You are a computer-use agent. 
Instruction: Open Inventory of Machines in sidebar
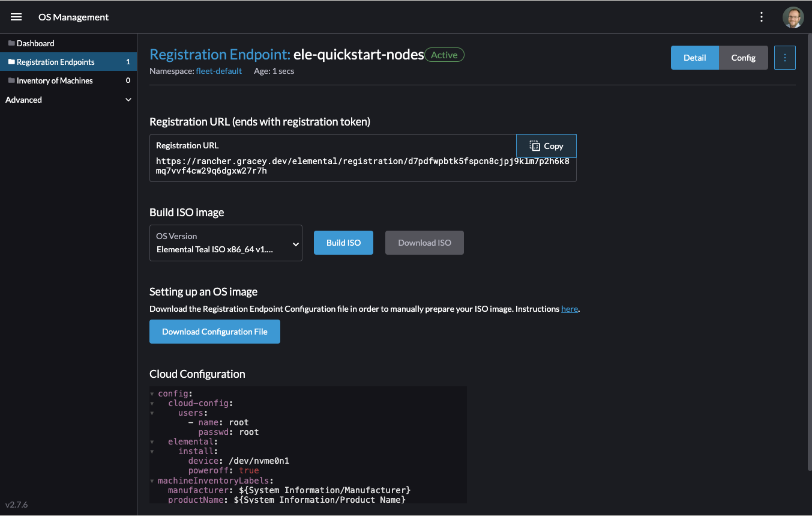[68, 80]
